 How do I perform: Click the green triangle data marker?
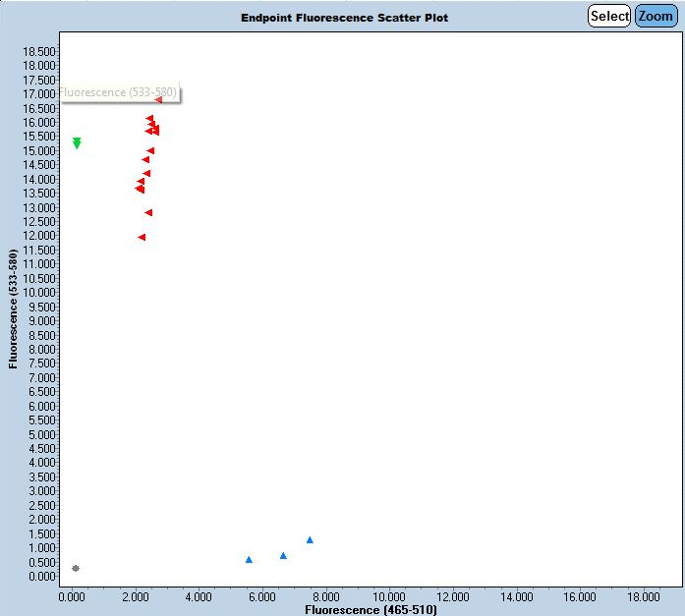click(x=77, y=143)
